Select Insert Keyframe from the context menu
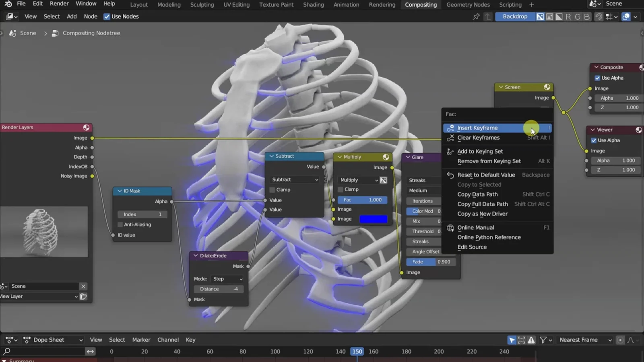Viewport: 644px width, 362px height. [477, 128]
